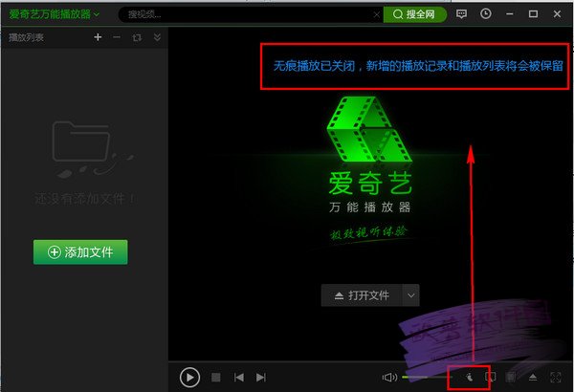Toggle the 无痕播放 footprint icon
574x392 pixels.
point(469,377)
